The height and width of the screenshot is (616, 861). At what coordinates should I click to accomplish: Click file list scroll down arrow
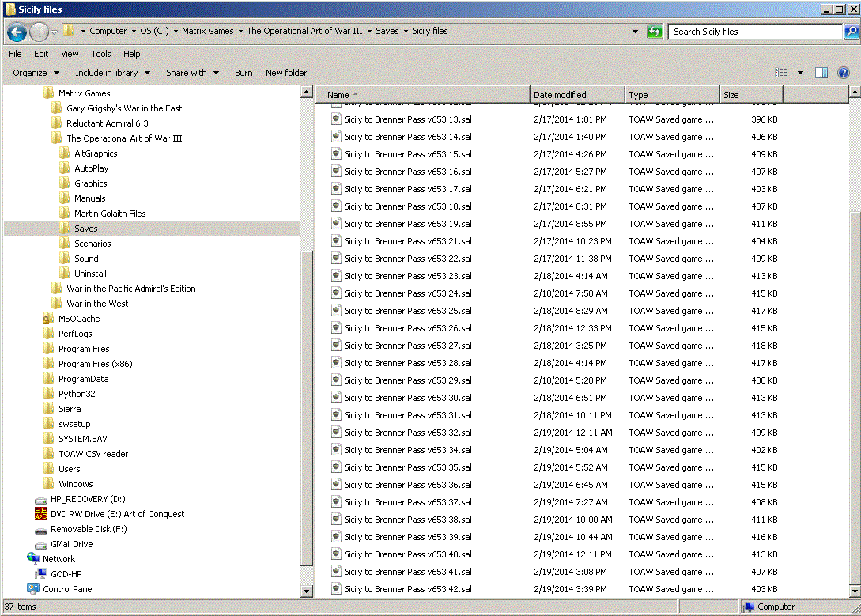855,591
